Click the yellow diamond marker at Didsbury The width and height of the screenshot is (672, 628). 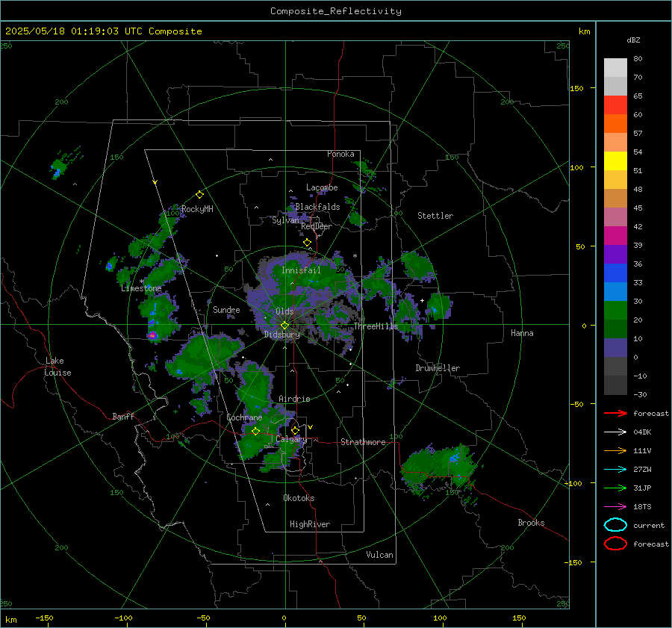tap(284, 326)
